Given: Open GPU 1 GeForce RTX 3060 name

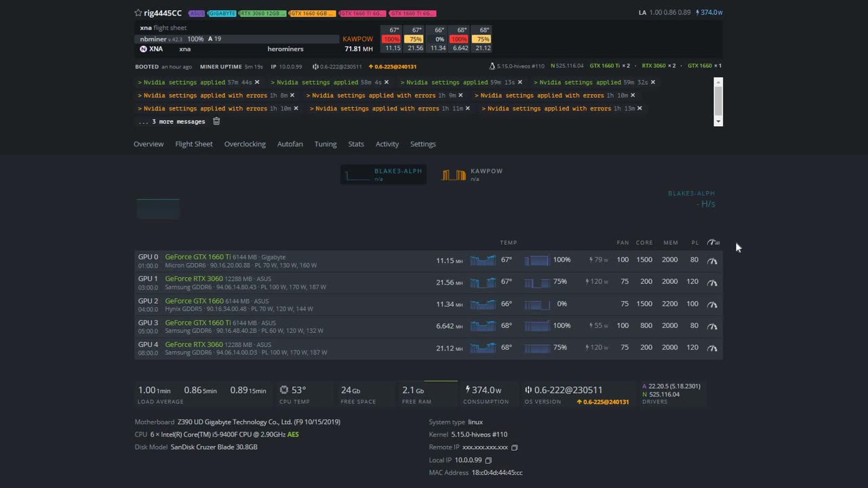Looking at the screenshot, I should (x=194, y=279).
